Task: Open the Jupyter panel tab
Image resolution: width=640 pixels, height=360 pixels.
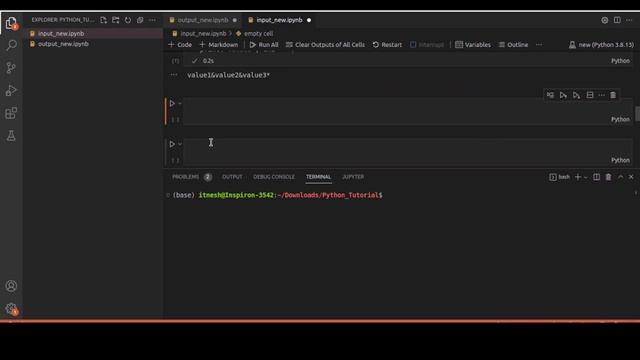Action: coord(353,177)
